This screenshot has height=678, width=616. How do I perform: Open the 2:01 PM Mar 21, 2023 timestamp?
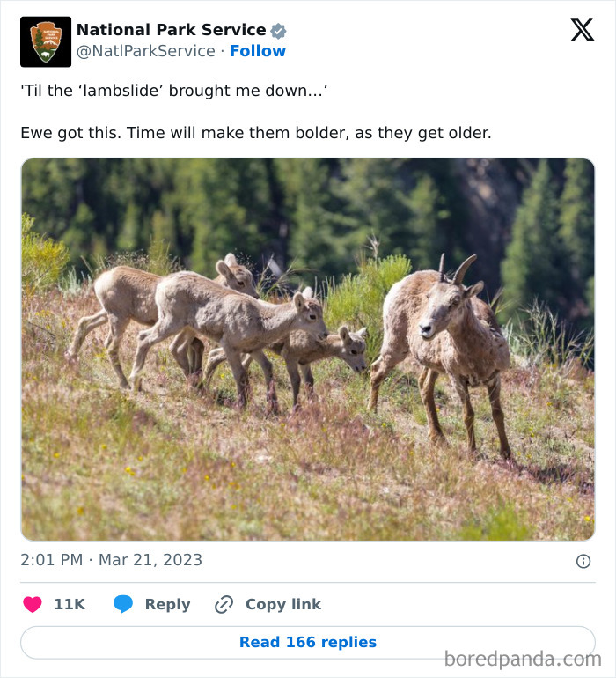pyautogui.click(x=112, y=560)
